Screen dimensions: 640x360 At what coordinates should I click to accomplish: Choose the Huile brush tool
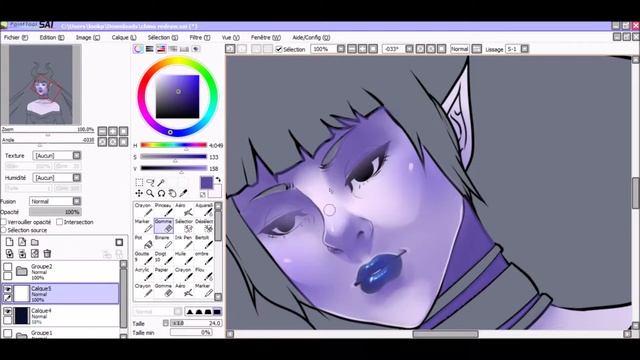(x=184, y=258)
